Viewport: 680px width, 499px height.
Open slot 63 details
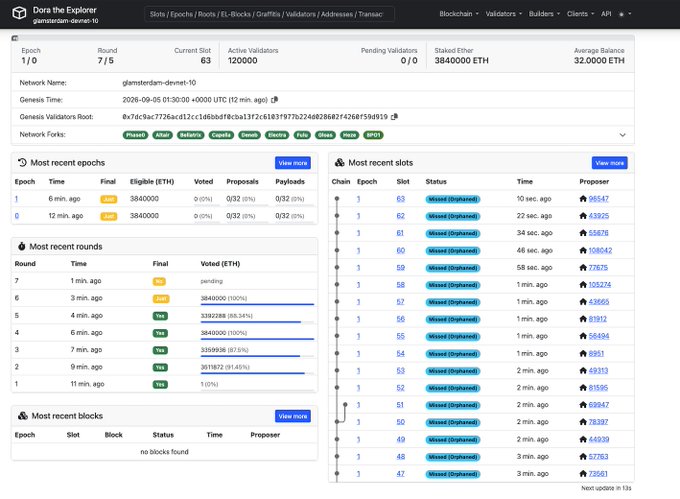coord(400,199)
